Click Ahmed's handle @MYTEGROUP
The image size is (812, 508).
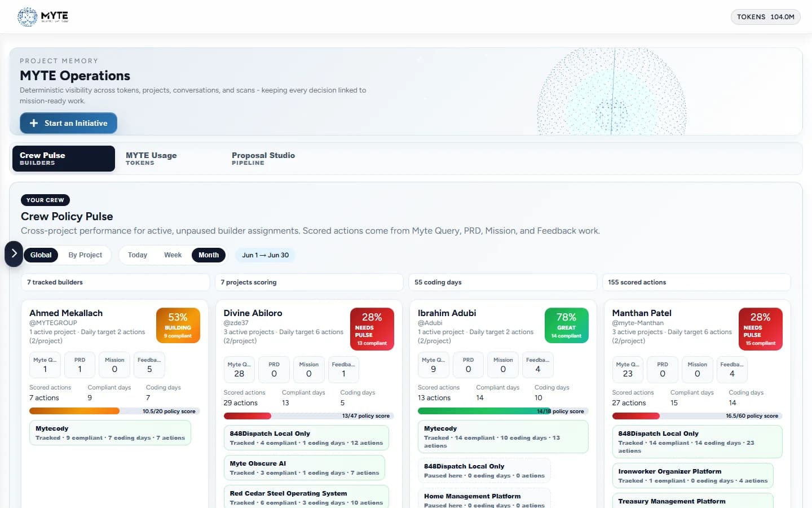pos(53,323)
